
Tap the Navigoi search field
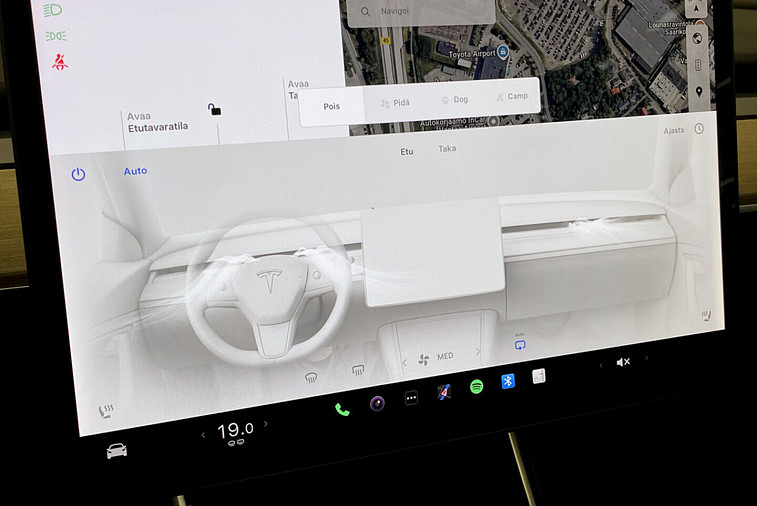click(420, 12)
